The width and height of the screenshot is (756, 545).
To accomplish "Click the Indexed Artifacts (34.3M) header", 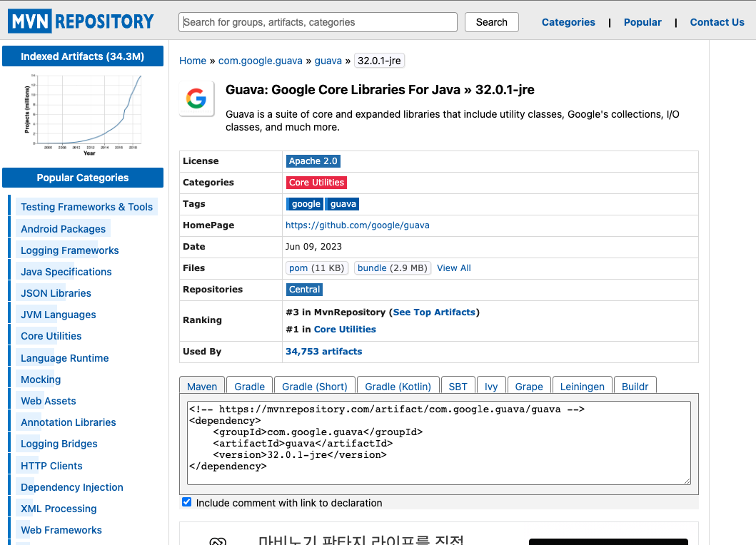I will tap(82, 56).
